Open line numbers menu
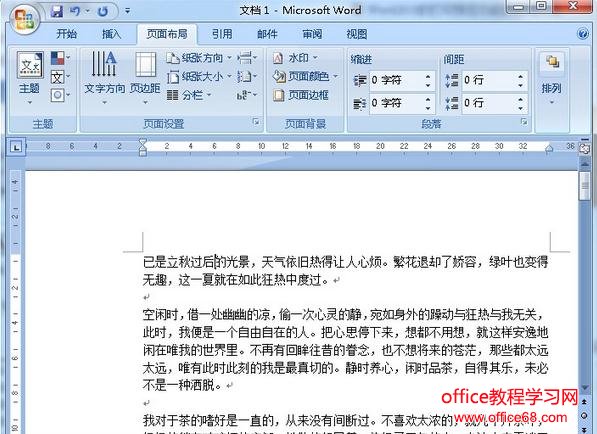This screenshot has width=597, height=434. tap(247, 77)
